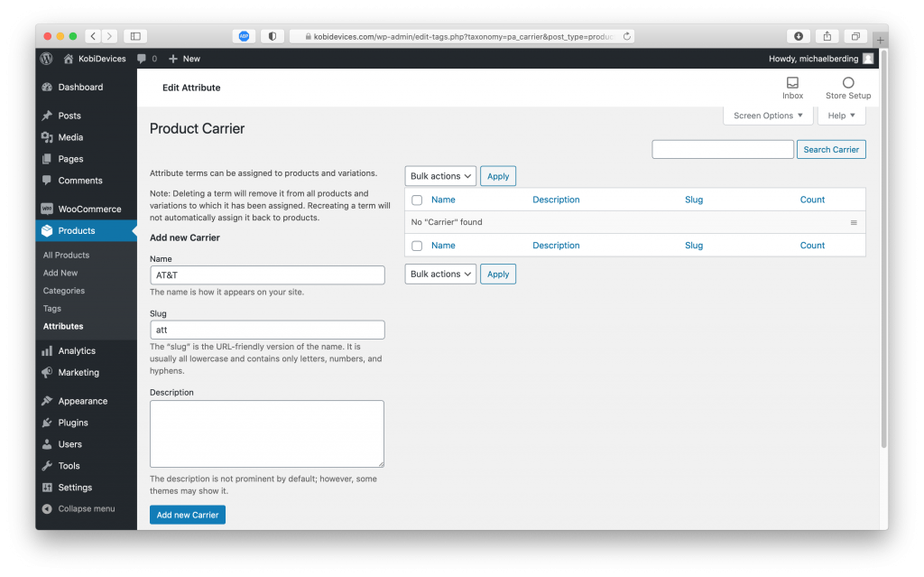The height and width of the screenshot is (577, 924).
Task: Click the Safari share icon
Action: point(827,36)
